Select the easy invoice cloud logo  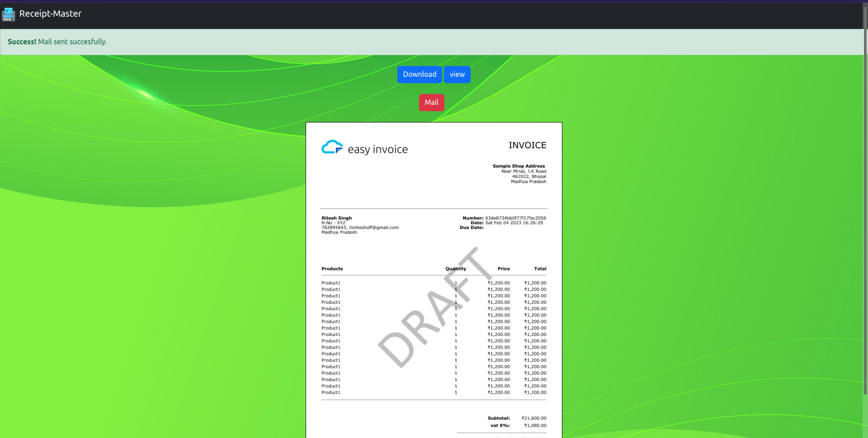(331, 147)
